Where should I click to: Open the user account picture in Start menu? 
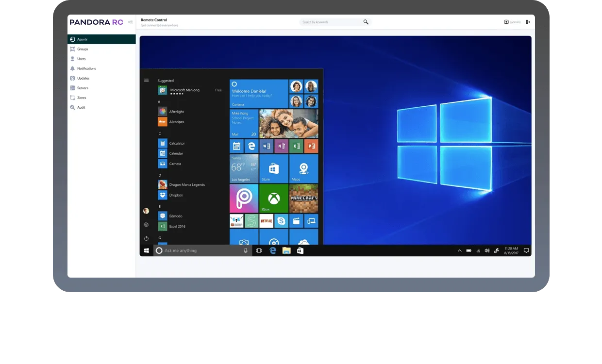point(146,211)
